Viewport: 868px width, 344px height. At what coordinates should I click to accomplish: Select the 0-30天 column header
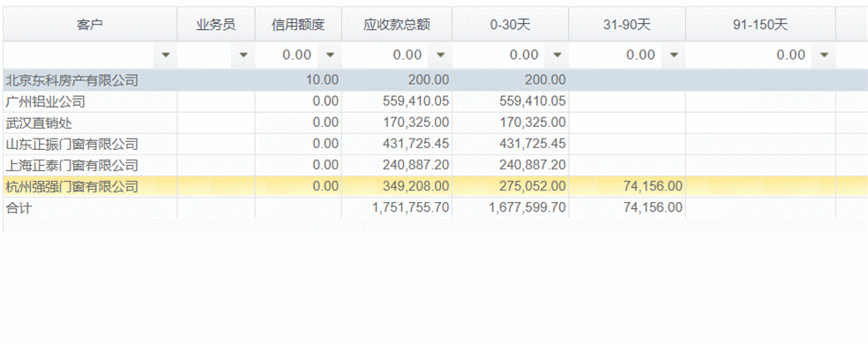coord(511,25)
